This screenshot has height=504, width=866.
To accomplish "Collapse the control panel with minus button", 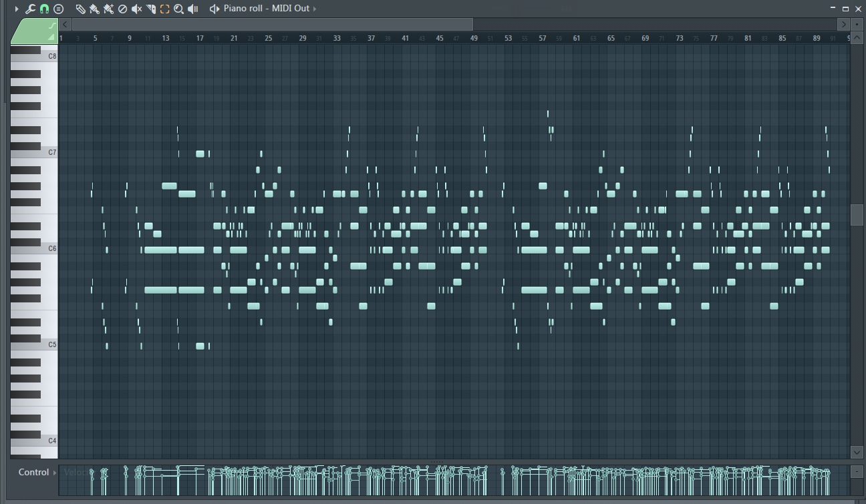I will click(857, 471).
